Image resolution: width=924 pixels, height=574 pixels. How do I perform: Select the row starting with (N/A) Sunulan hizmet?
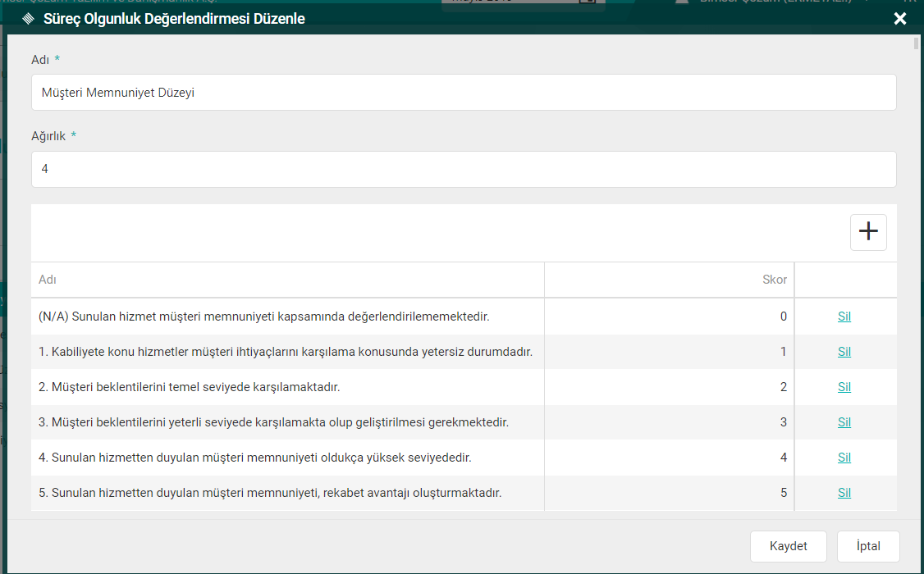tap(269, 317)
